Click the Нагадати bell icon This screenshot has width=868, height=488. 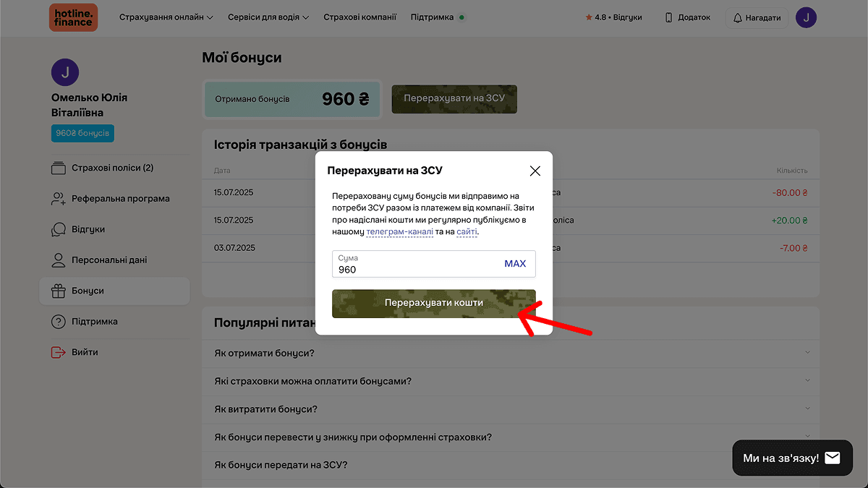[736, 17]
